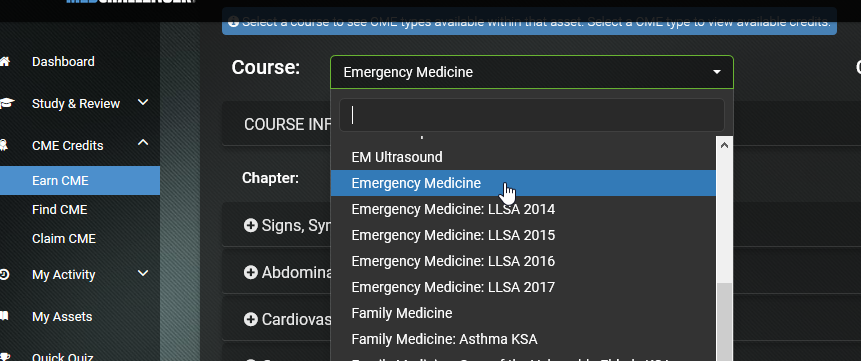This screenshot has width=861, height=361.
Task: Expand Signs chapter with the plus icon
Action: (x=250, y=225)
